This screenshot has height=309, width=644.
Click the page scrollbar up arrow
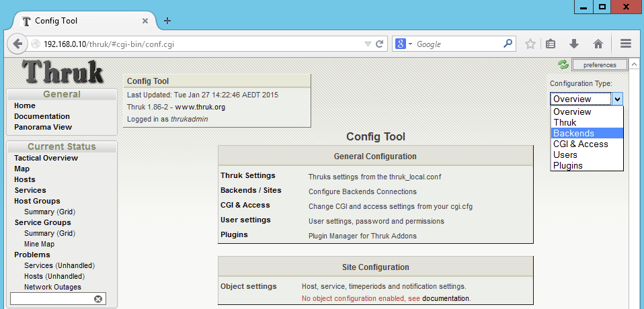click(634, 64)
